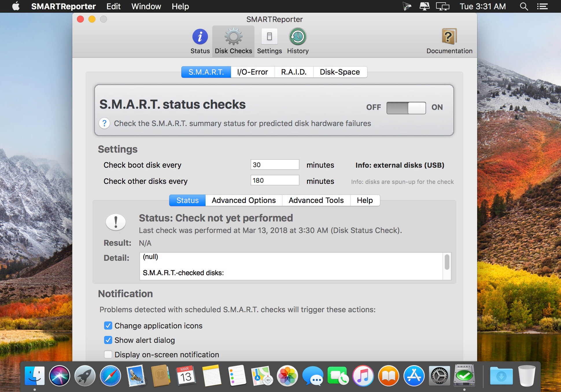This screenshot has width=561, height=392.
Task: Click Info: external disks (USB)
Action: tap(400, 165)
